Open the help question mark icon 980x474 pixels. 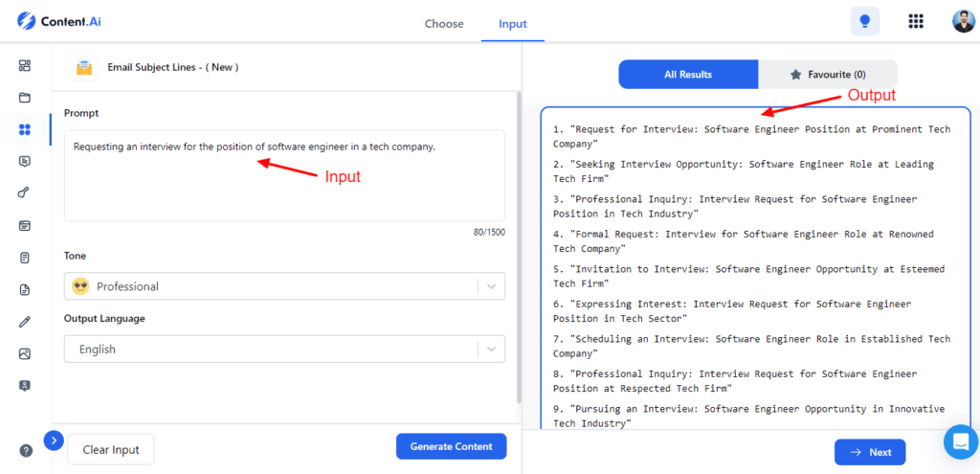(26, 450)
